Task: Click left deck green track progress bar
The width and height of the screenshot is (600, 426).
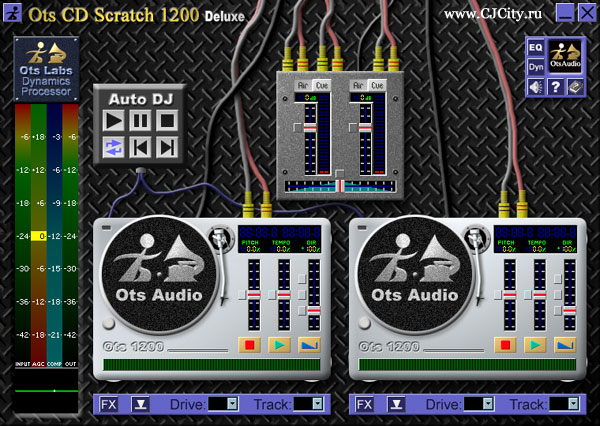Action: 212,364
